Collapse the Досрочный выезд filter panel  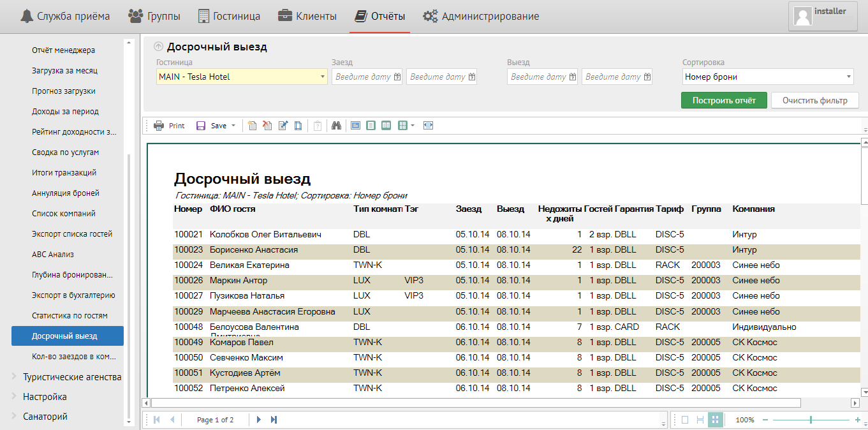pos(158,47)
